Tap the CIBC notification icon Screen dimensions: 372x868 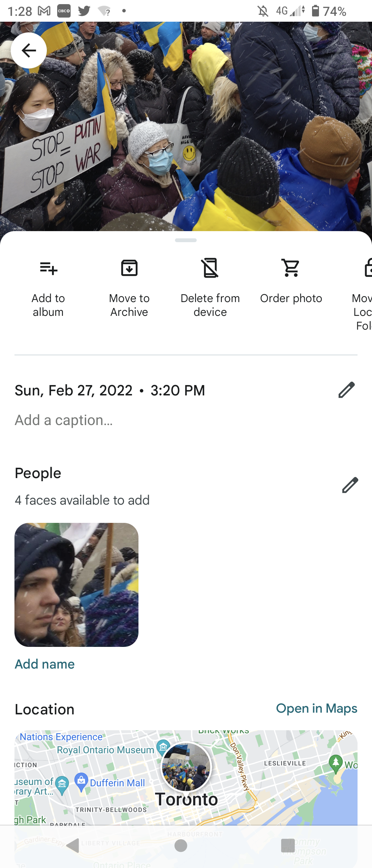click(x=64, y=11)
